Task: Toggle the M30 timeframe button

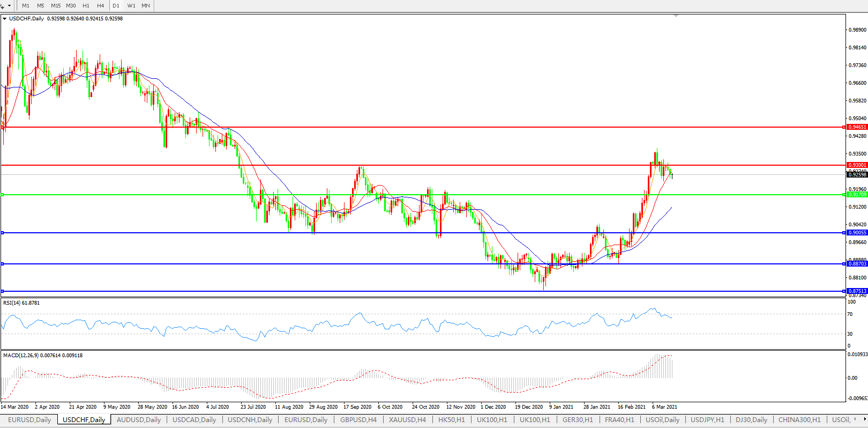Action: pyautogui.click(x=71, y=5)
